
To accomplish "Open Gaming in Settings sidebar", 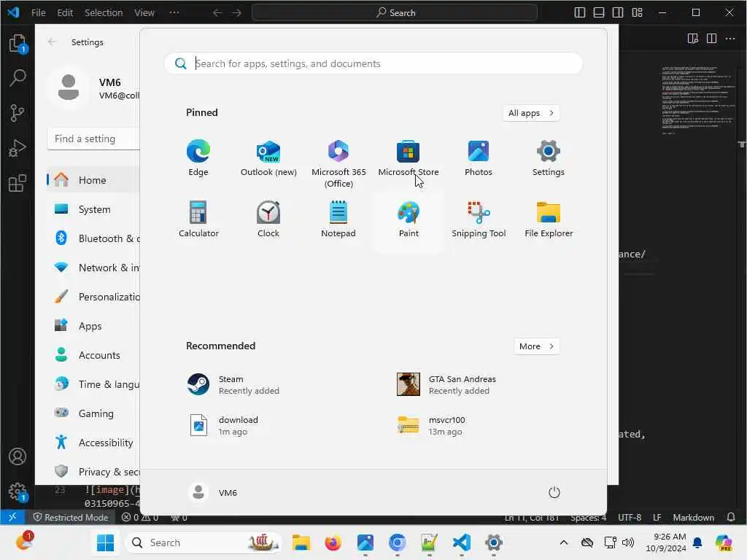I will point(93,413).
